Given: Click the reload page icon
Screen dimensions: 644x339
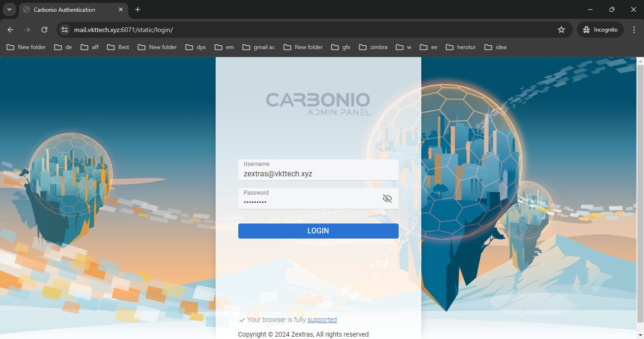Looking at the screenshot, I should pos(44,29).
